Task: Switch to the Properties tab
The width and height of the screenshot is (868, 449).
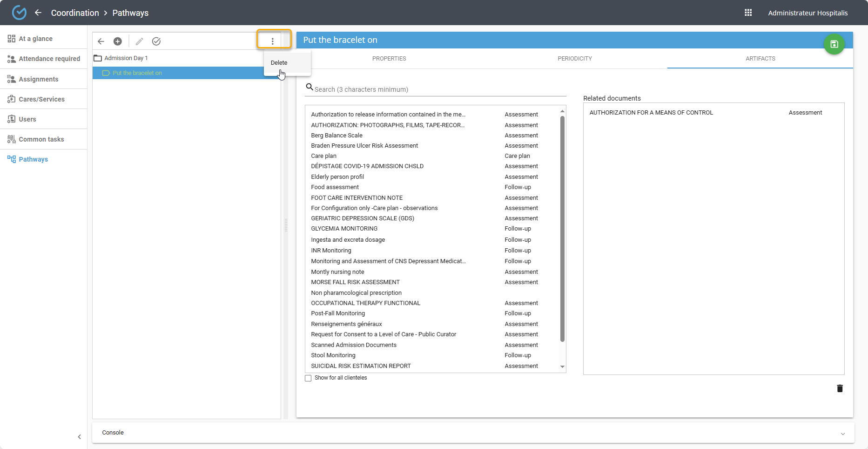Action: [x=389, y=59]
